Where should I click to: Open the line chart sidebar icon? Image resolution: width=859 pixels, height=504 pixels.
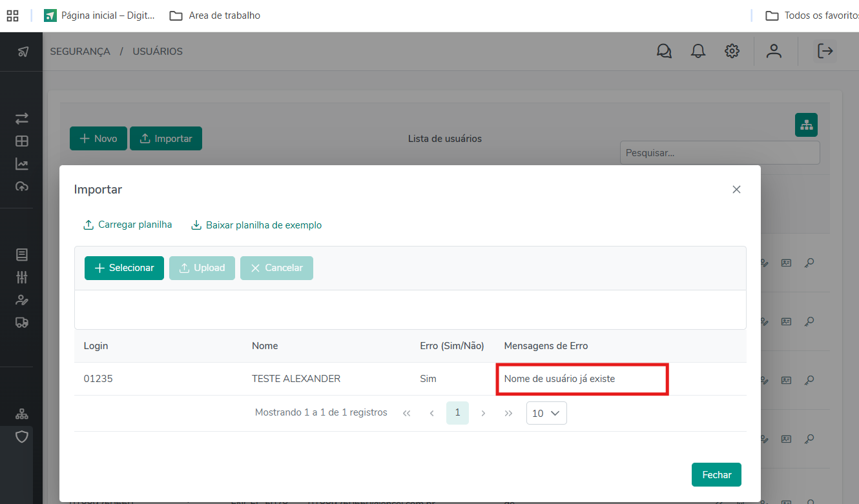22,164
